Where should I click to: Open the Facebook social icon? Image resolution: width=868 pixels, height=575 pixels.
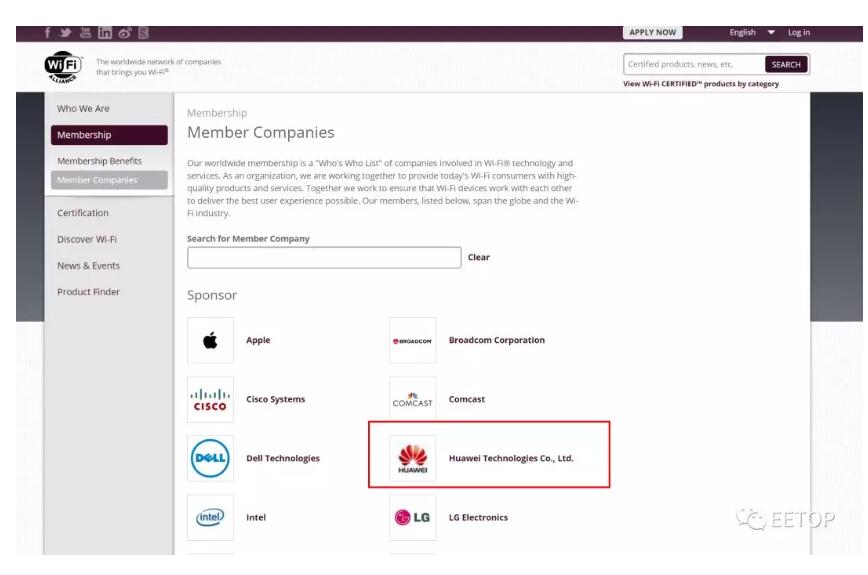pos(48,33)
